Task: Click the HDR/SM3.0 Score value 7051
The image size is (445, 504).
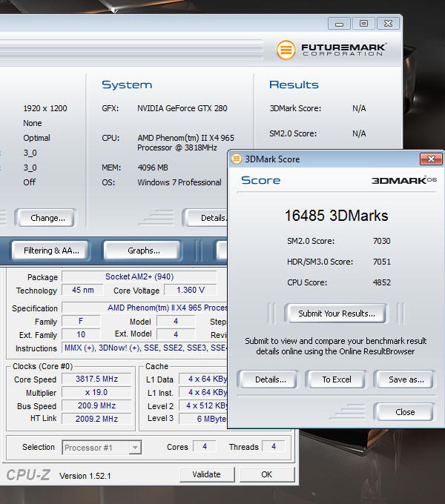Action: click(x=382, y=262)
